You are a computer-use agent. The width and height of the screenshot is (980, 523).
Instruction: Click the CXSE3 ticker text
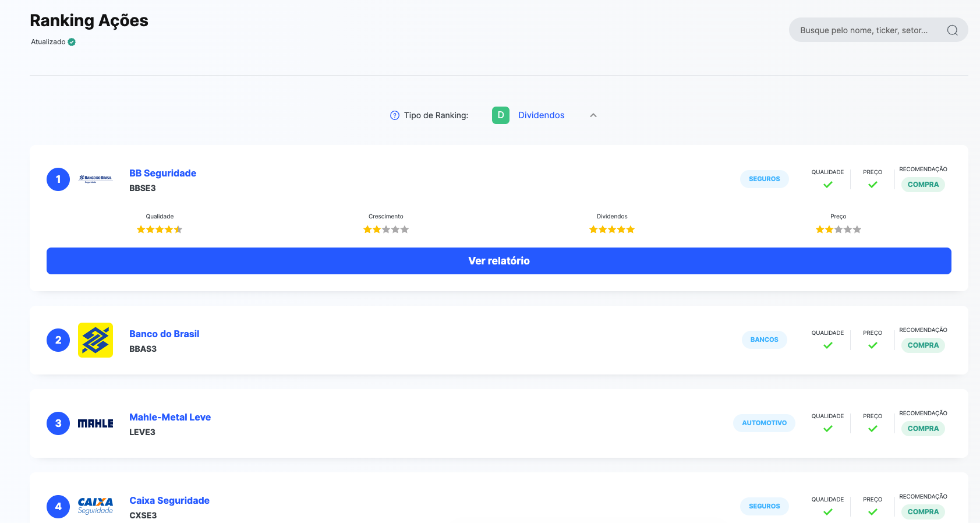coord(143,515)
